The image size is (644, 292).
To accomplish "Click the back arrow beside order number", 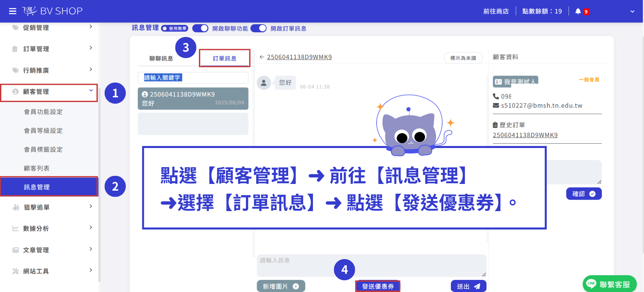I will 262,57.
